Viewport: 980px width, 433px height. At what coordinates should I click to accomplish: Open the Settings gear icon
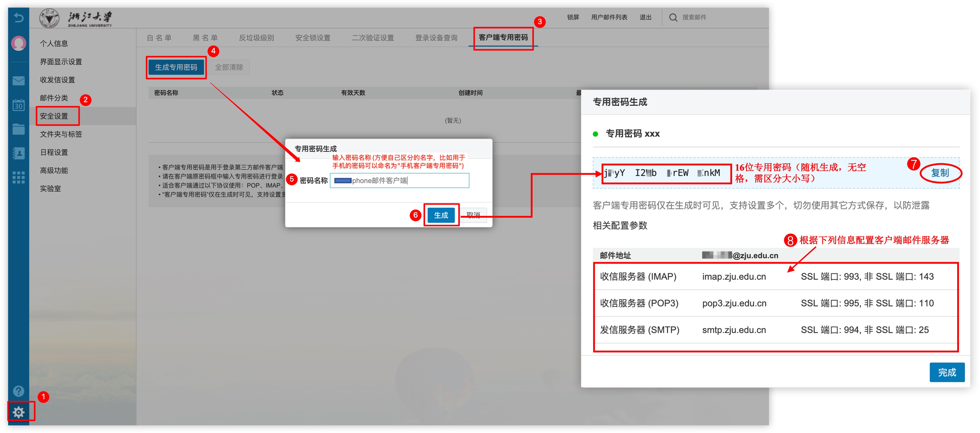pyautogui.click(x=19, y=412)
